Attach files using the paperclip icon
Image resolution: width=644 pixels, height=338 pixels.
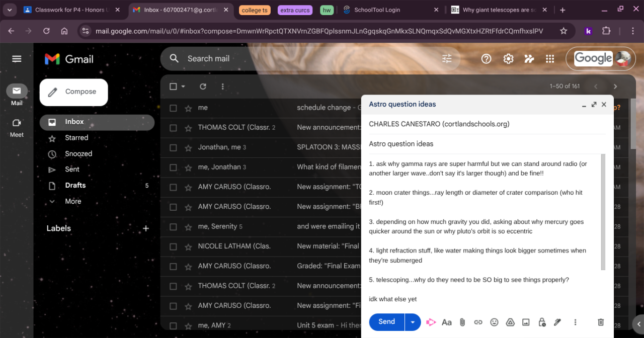pyautogui.click(x=462, y=322)
